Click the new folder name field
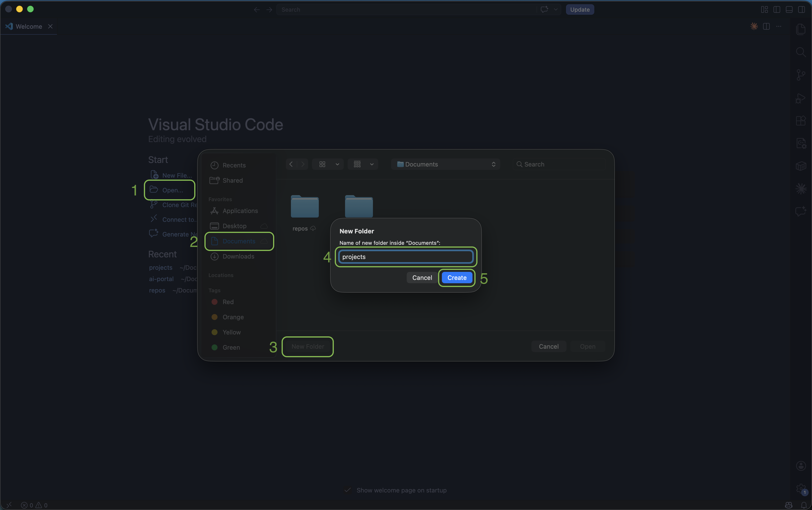The image size is (812, 510). coord(406,257)
